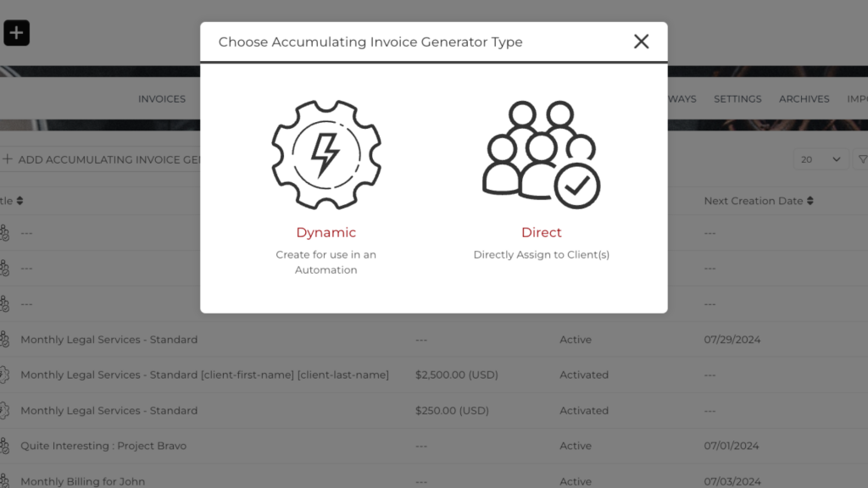Click the filter funnel icon
This screenshot has height=488, width=868.
click(x=862, y=159)
